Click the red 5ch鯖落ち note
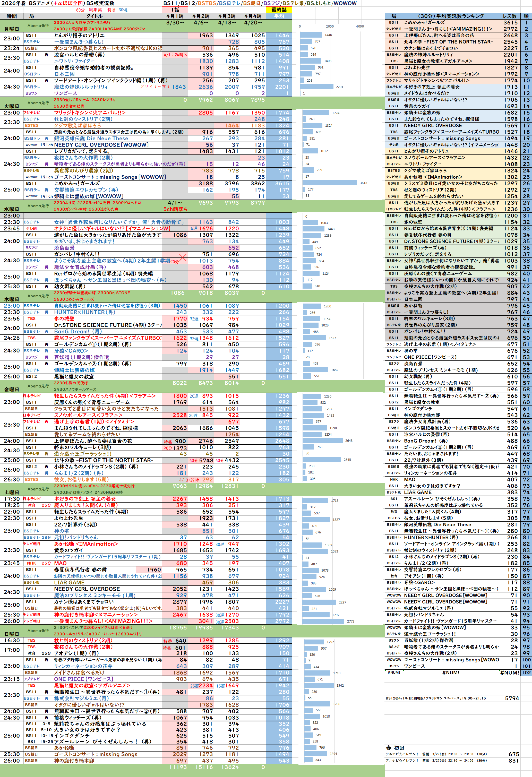The width and height of the screenshot is (532, 777). point(175,209)
